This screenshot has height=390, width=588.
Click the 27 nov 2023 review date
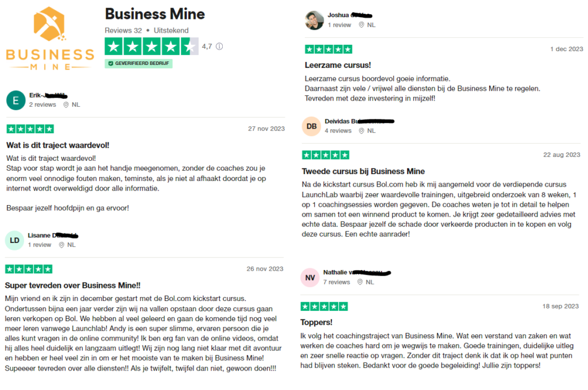coord(266,129)
